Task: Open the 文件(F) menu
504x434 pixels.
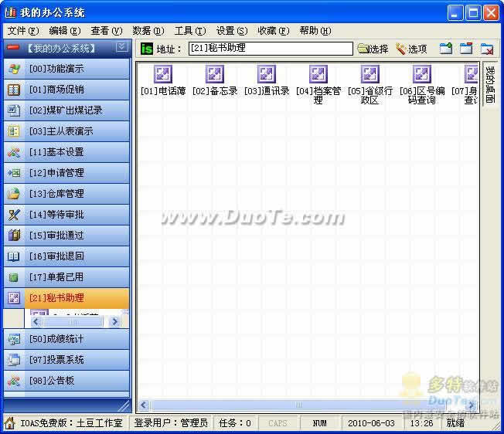Action: point(23,31)
